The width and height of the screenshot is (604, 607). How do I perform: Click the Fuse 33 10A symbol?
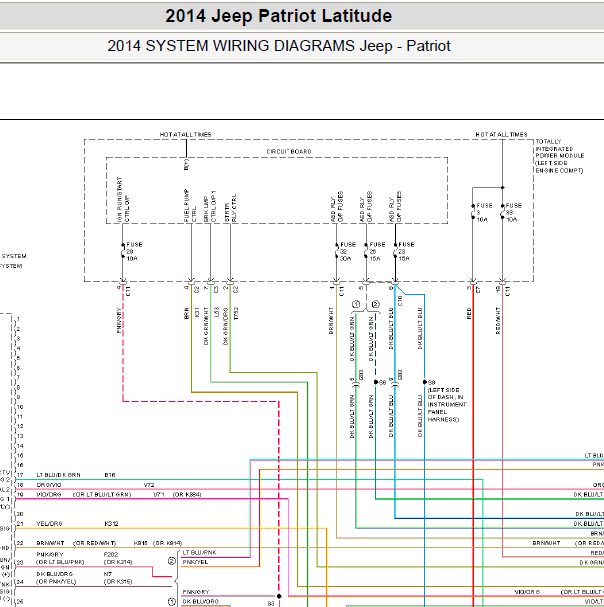coord(503,213)
